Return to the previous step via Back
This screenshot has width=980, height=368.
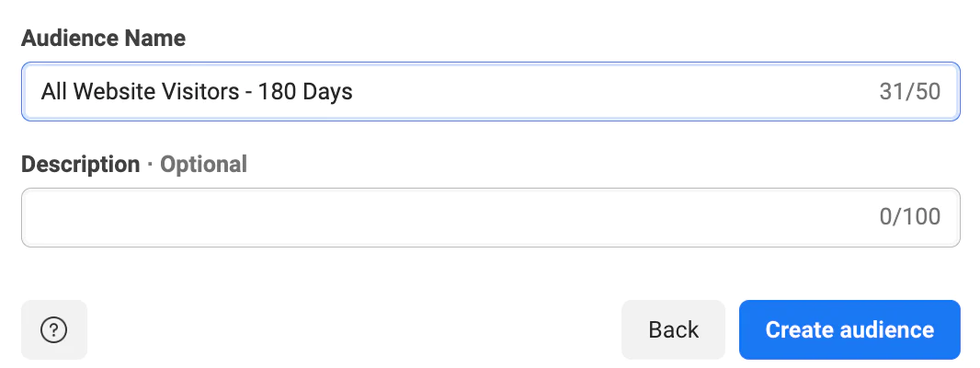tap(673, 330)
